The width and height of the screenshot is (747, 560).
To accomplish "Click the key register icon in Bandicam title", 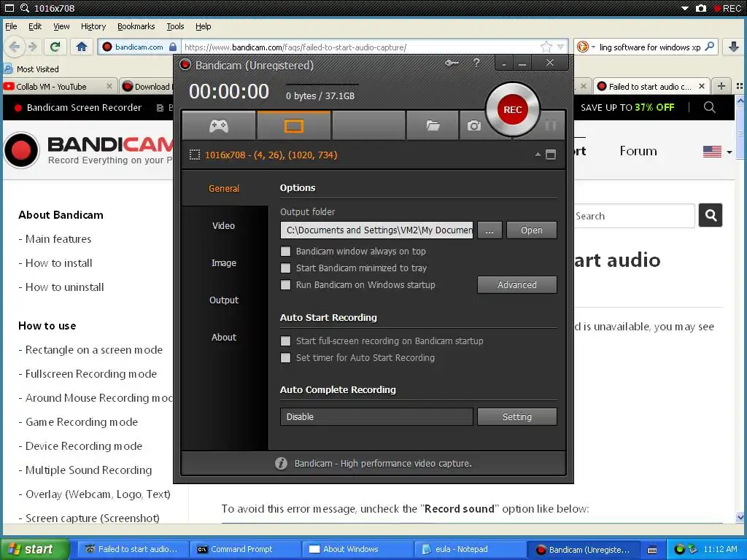I will [x=452, y=63].
